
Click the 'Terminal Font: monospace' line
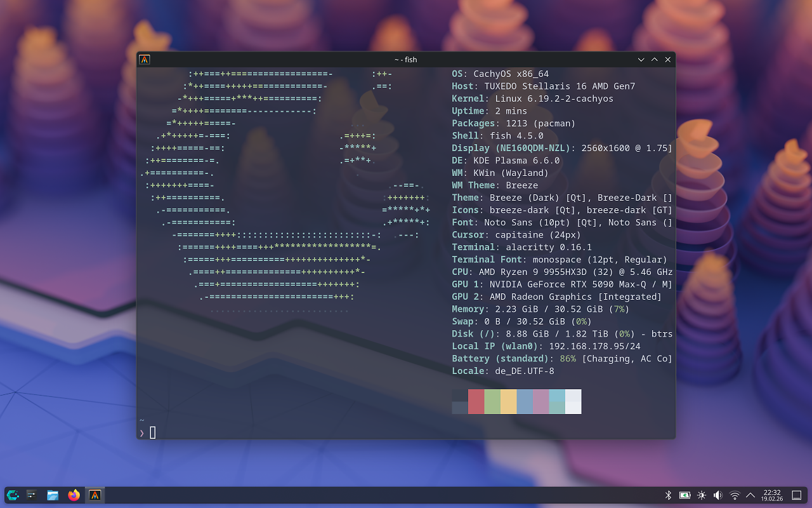tap(560, 260)
